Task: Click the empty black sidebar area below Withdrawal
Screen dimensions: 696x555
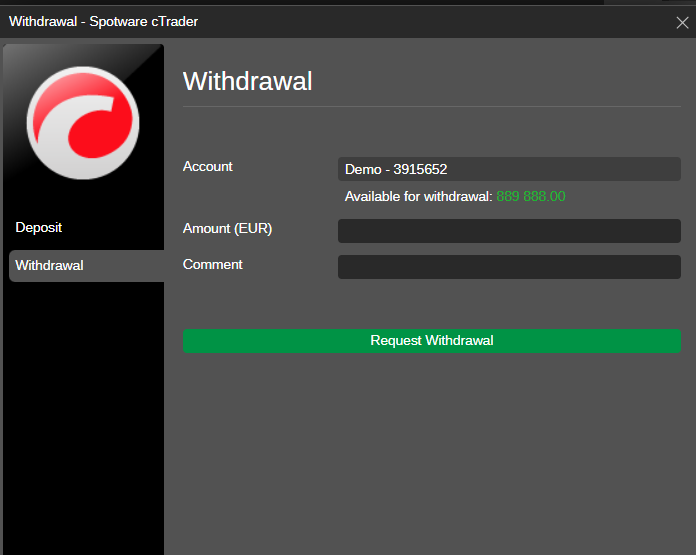Action: (x=83, y=420)
